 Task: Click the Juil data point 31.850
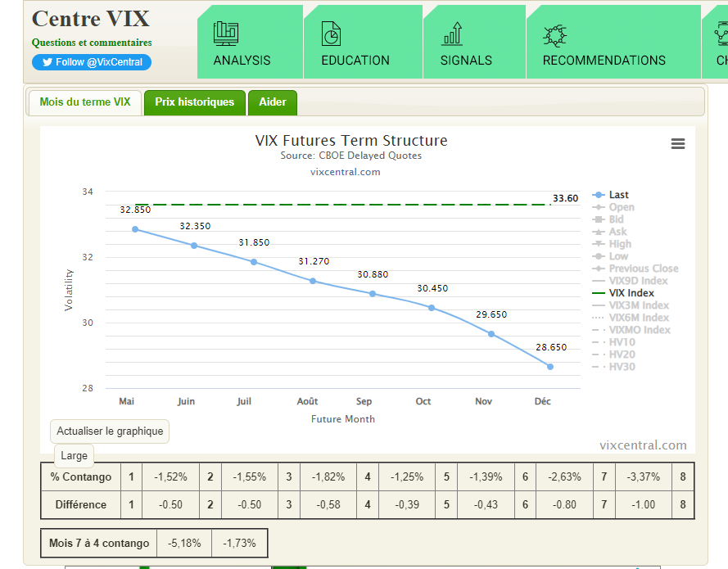tap(254, 262)
